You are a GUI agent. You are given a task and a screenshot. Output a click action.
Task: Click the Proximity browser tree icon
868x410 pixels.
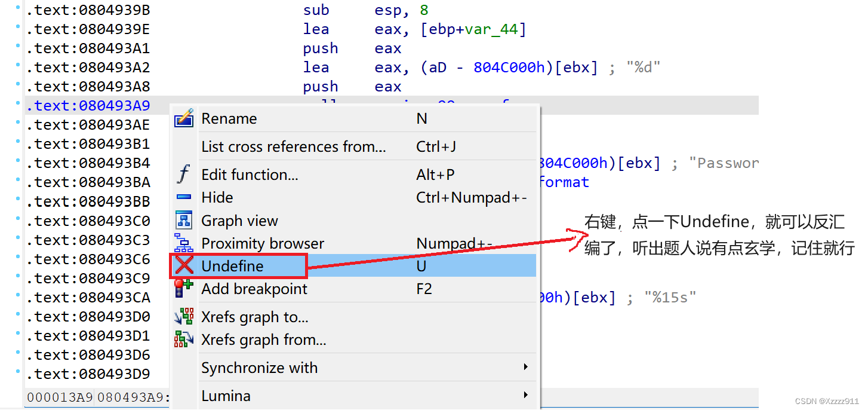click(184, 243)
